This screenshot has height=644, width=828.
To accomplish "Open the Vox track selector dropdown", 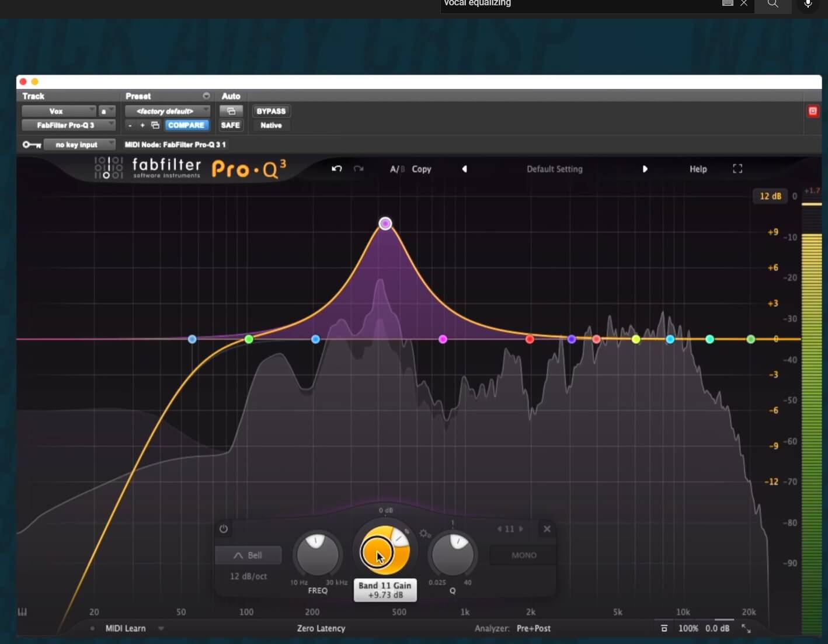I will tap(58, 111).
